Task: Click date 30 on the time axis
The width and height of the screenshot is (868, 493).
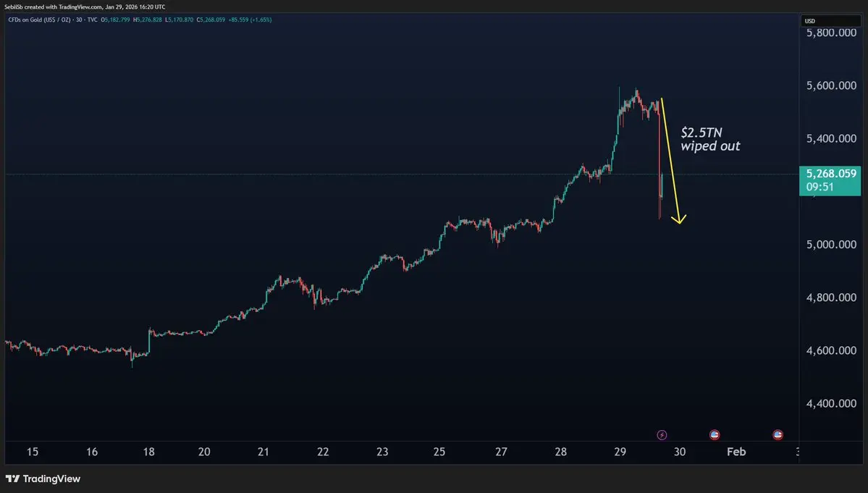Action: 680,452
